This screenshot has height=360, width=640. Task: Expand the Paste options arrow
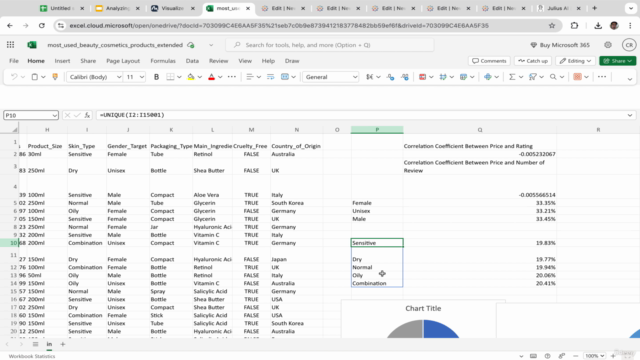pyautogui.click(x=43, y=77)
